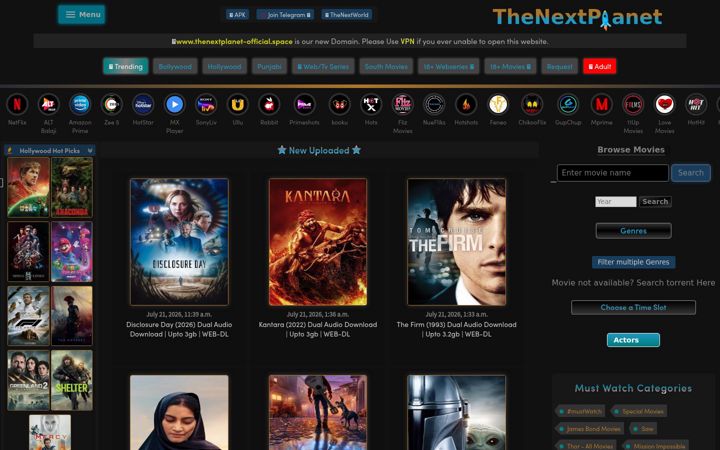Open the Feneo channel icon
Image resolution: width=720 pixels, height=450 pixels.
coord(498,104)
